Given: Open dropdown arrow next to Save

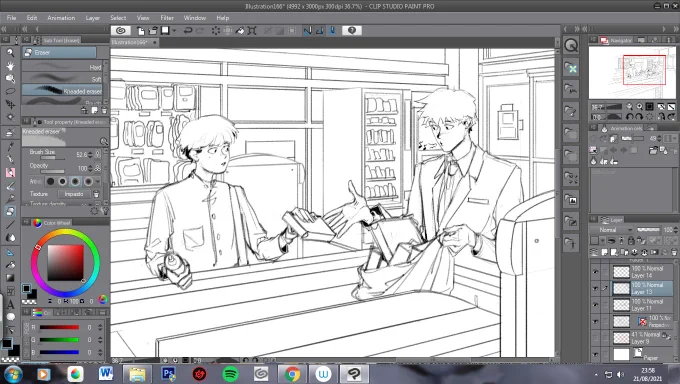Looking at the screenshot, I should pos(174,30).
